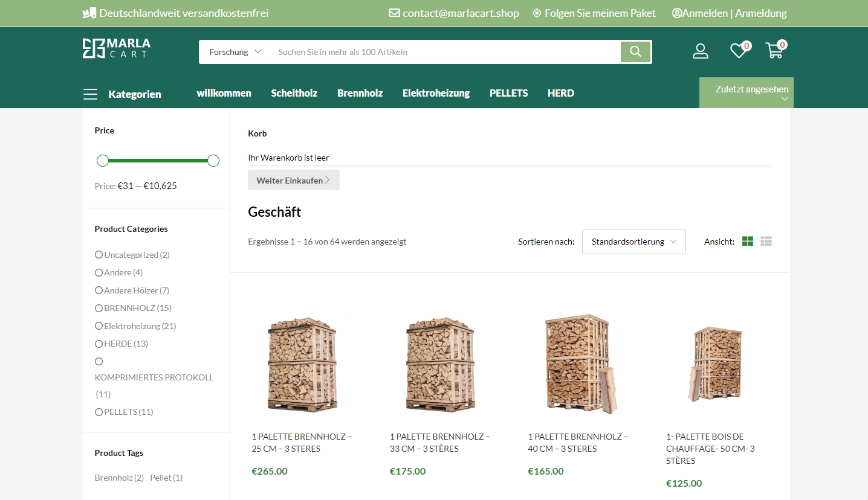Select the Andere (4) category radio

(x=99, y=272)
